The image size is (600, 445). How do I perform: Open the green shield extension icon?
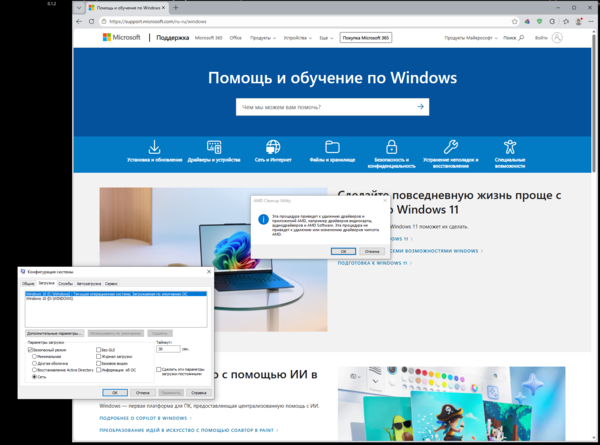click(540, 21)
